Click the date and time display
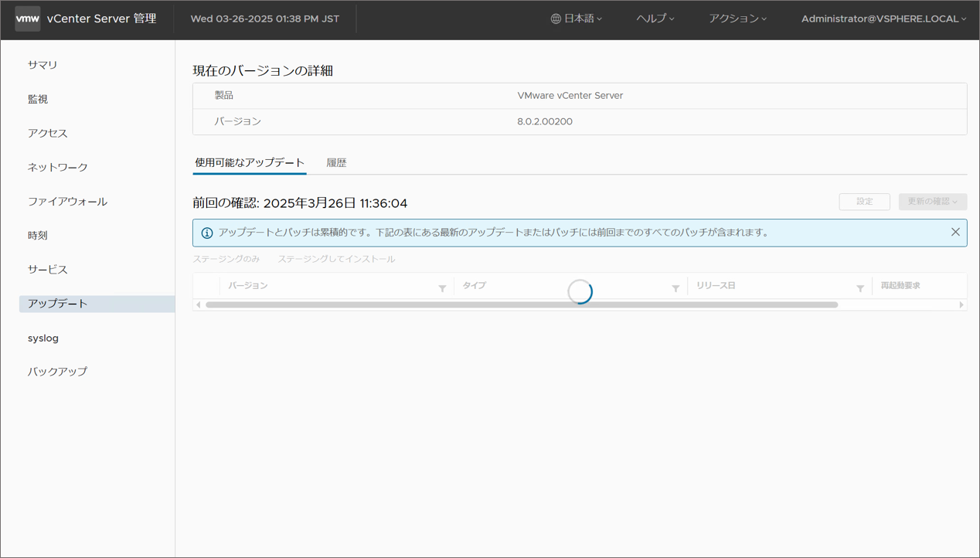This screenshot has width=980, height=558. coord(265,19)
